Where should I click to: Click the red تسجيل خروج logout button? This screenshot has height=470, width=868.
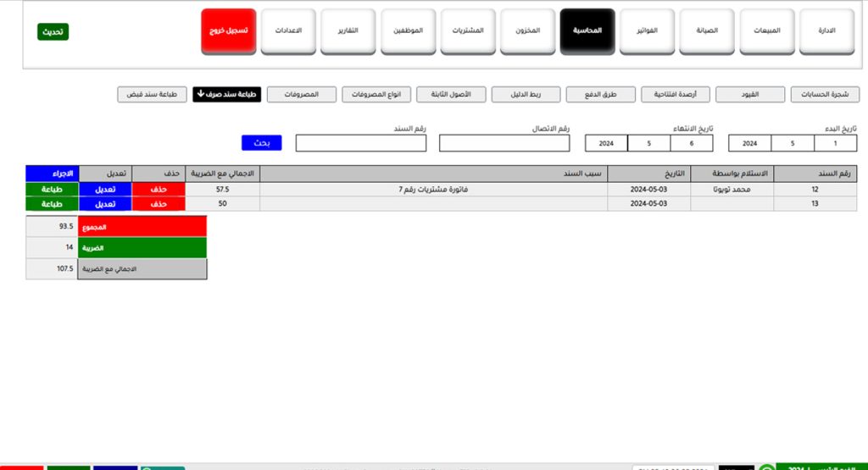click(229, 31)
